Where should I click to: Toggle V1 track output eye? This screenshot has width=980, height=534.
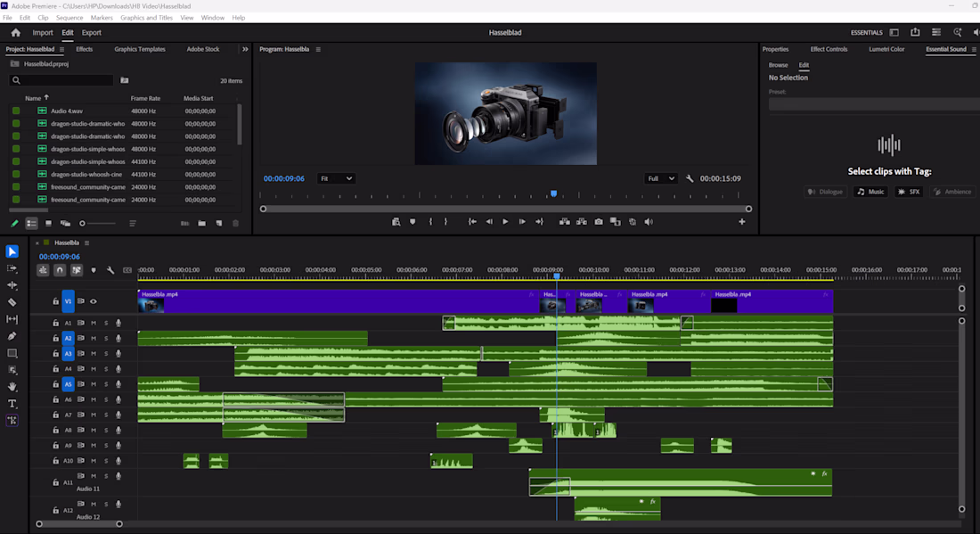click(x=94, y=301)
